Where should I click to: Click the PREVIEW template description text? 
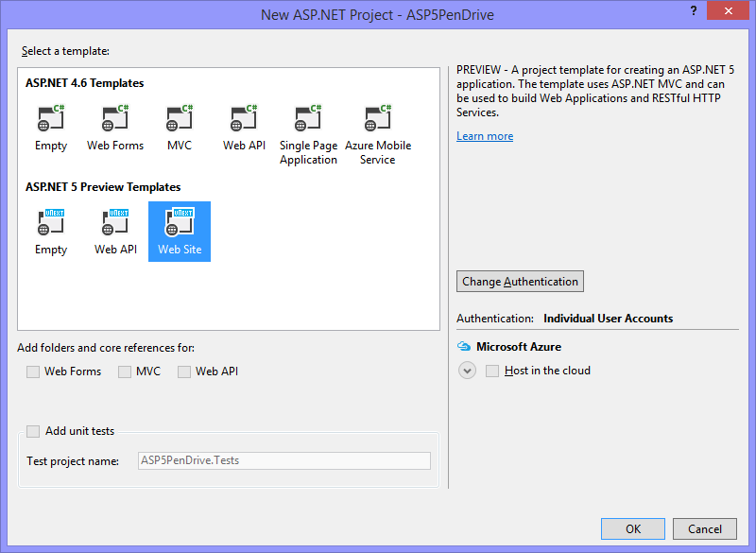click(x=595, y=91)
